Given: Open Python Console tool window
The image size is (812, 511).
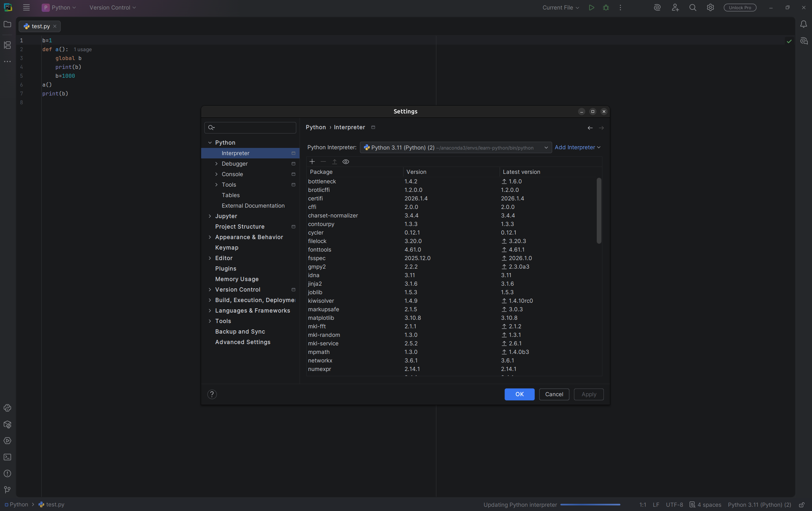Looking at the screenshot, I should (x=8, y=408).
